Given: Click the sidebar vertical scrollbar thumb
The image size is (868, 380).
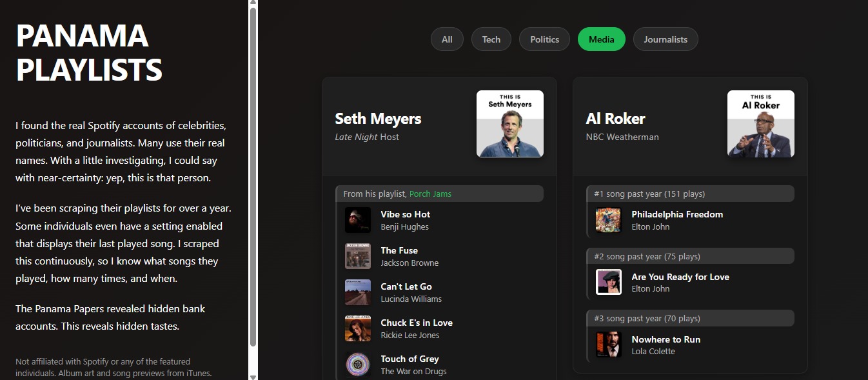Looking at the screenshot, I should pyautogui.click(x=253, y=177).
